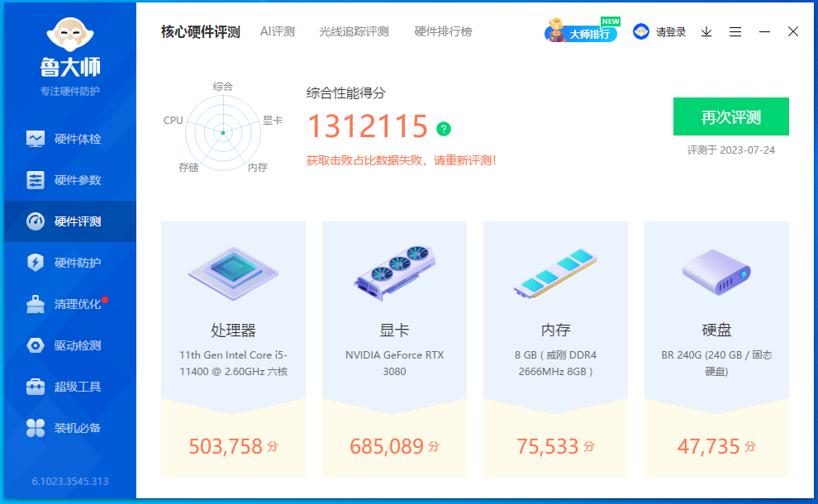Switch to the 核心硬件评测 tab
This screenshot has width=818, height=504.
[200, 32]
